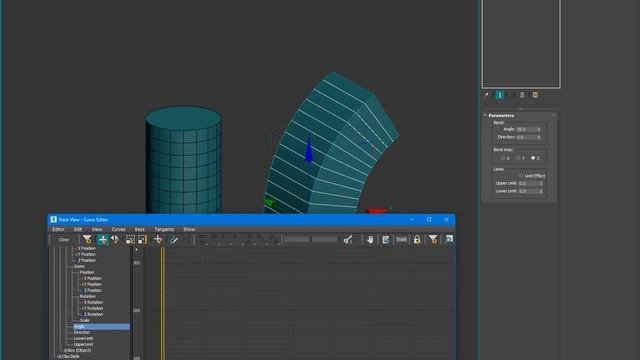Open the Editor menu in Curve Editor
This screenshot has height=360, width=640.
(58, 229)
